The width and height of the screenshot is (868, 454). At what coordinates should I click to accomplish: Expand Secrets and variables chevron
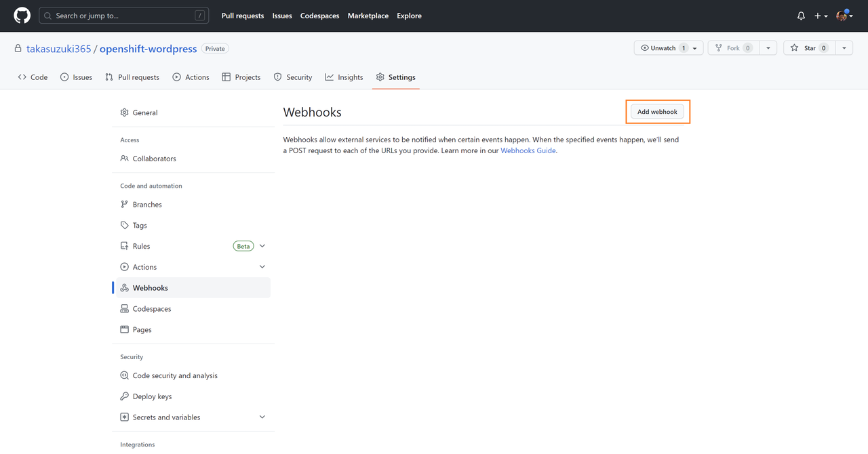click(x=262, y=417)
